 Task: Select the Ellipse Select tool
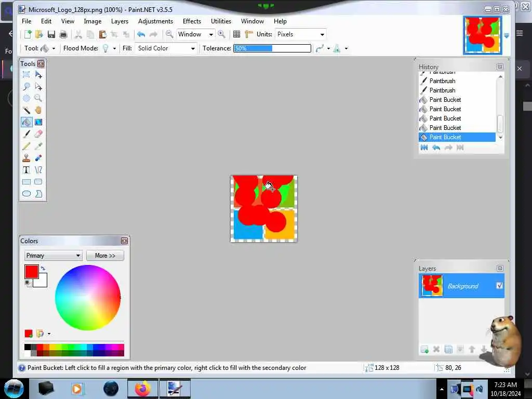coord(26,98)
